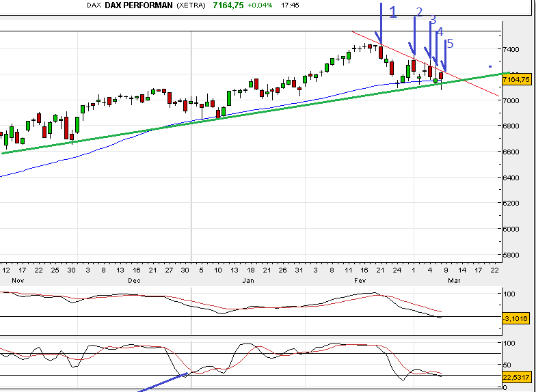
Task: Click date label 11 on time axis
Action: point(348,270)
